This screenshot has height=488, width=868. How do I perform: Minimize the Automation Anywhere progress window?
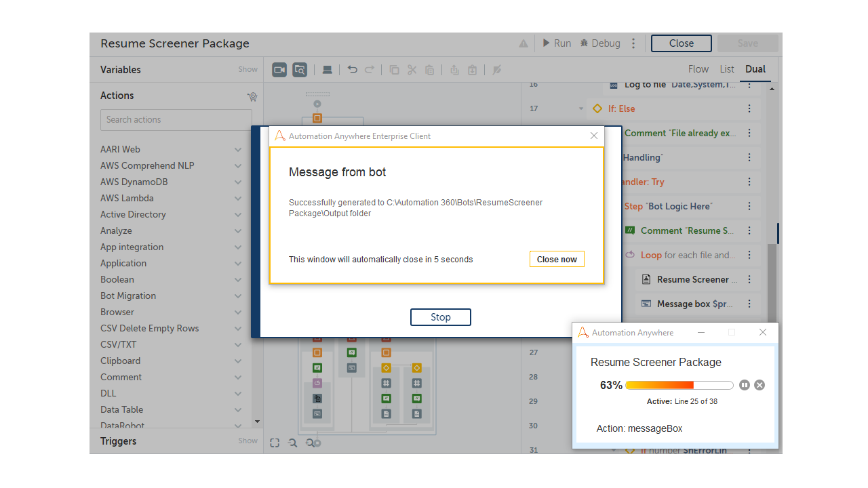click(x=701, y=333)
